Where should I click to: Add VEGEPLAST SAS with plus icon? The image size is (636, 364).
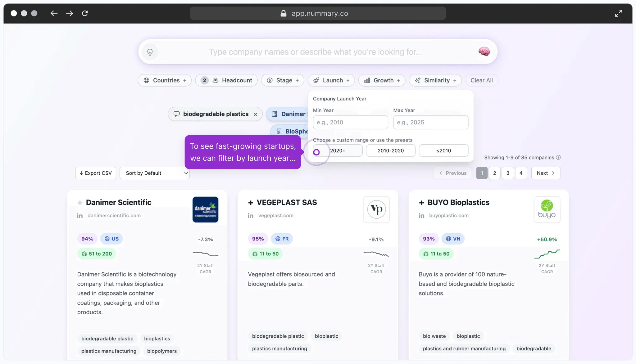[x=251, y=203]
